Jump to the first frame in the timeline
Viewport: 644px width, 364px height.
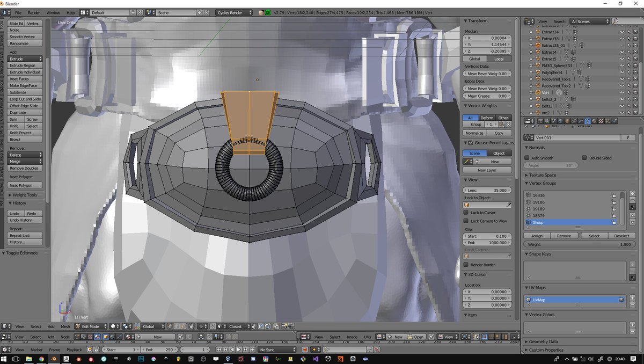coord(218,350)
